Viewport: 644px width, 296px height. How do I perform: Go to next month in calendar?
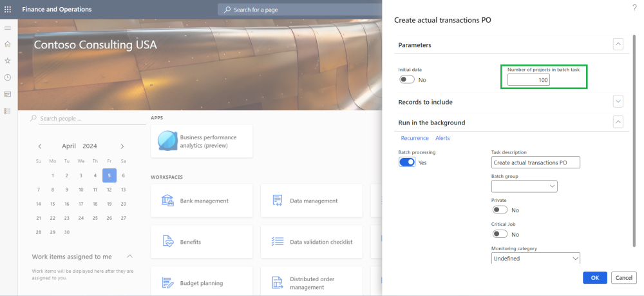click(x=122, y=146)
